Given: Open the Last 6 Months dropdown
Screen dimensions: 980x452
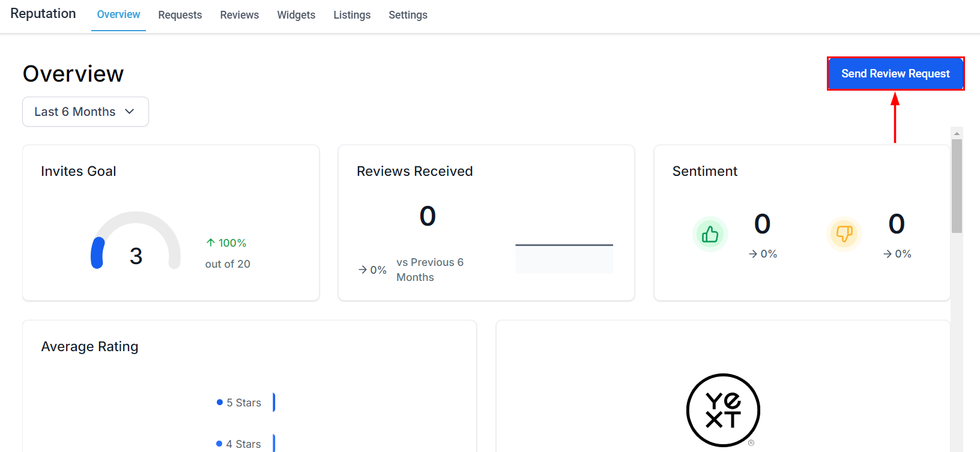Looking at the screenshot, I should pyautogui.click(x=85, y=112).
